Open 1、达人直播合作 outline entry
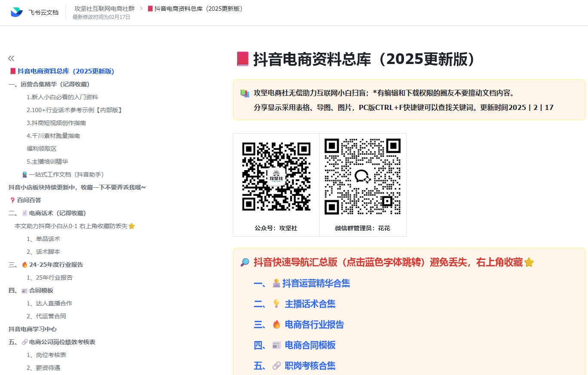Image resolution: width=588 pixels, height=375 pixels. 49,303
